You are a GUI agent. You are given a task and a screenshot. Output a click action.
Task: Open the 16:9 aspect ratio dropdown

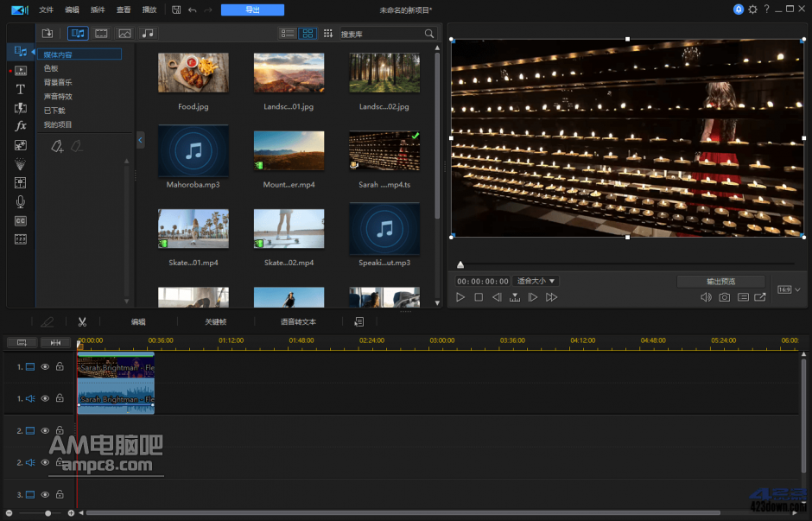[x=789, y=289]
